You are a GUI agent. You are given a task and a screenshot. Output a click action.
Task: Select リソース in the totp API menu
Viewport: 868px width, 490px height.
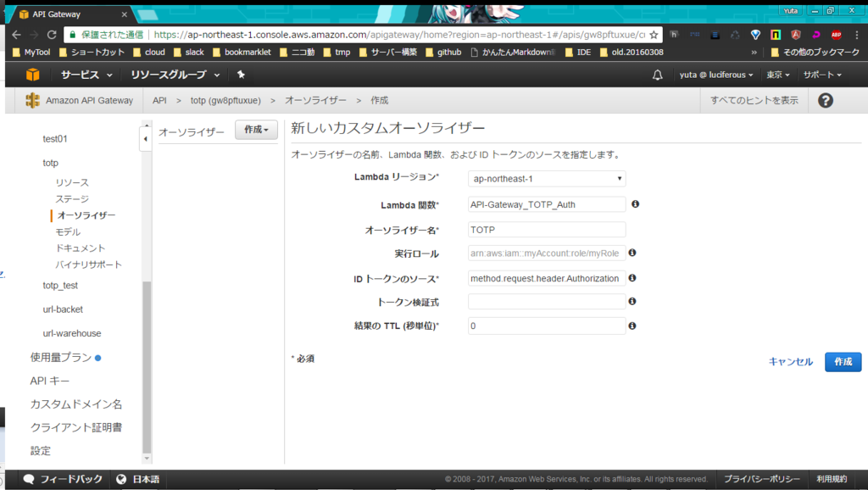(x=72, y=182)
